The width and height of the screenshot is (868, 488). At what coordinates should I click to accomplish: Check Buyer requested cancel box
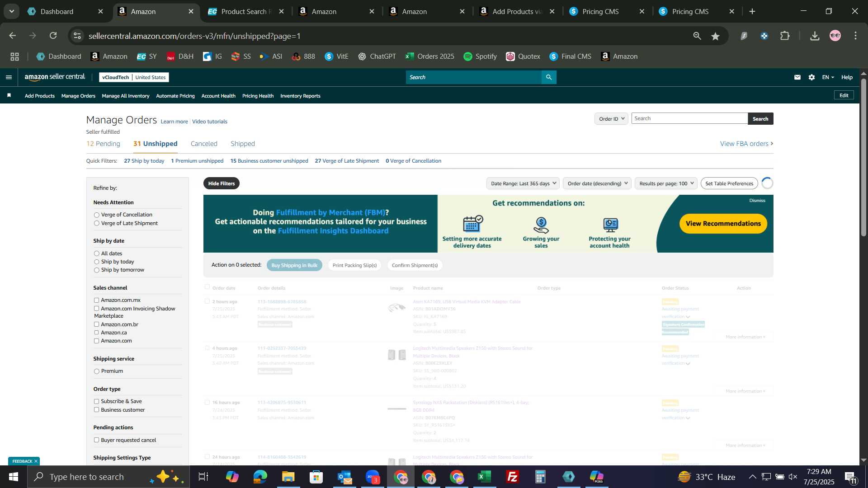pos(96,441)
